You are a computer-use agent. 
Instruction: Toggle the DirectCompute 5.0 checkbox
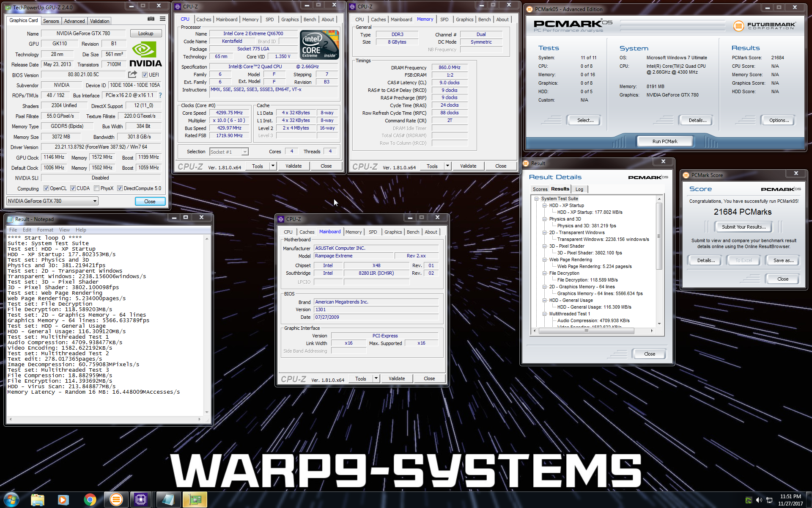pos(120,188)
